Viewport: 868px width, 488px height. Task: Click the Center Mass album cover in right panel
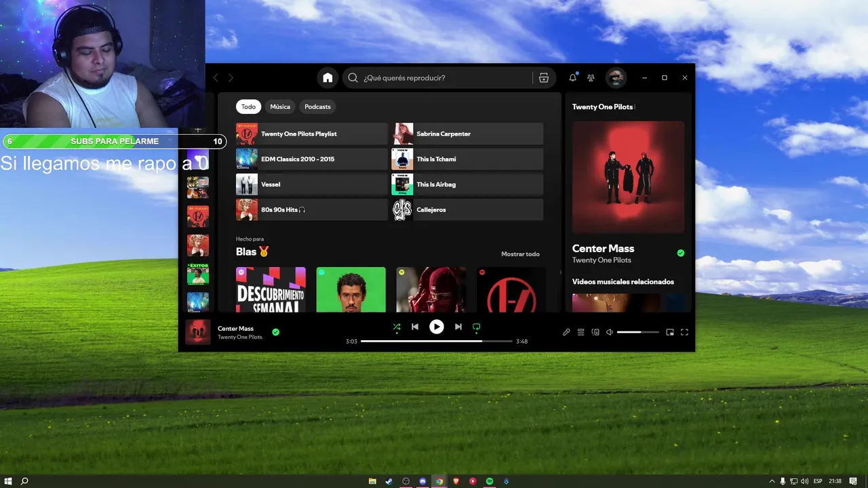tap(628, 177)
